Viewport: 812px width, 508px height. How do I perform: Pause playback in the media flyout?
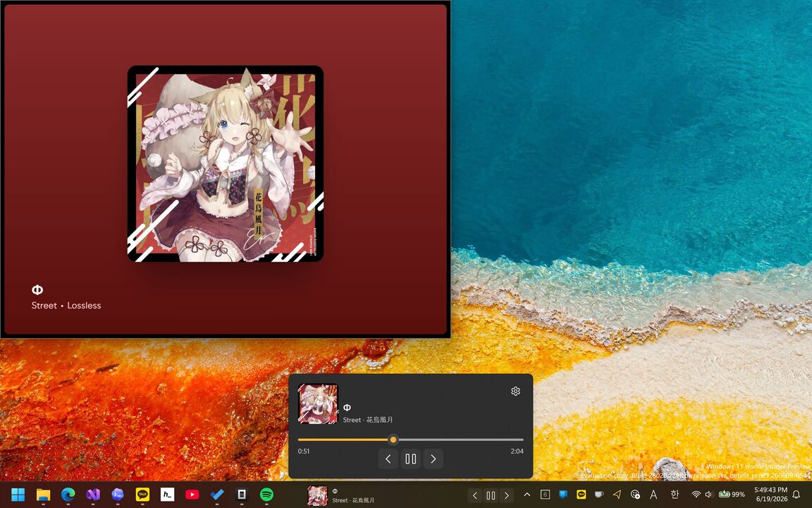coord(411,459)
